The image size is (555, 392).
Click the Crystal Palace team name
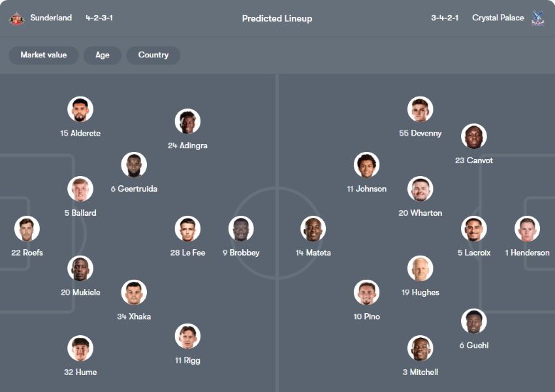(x=498, y=18)
